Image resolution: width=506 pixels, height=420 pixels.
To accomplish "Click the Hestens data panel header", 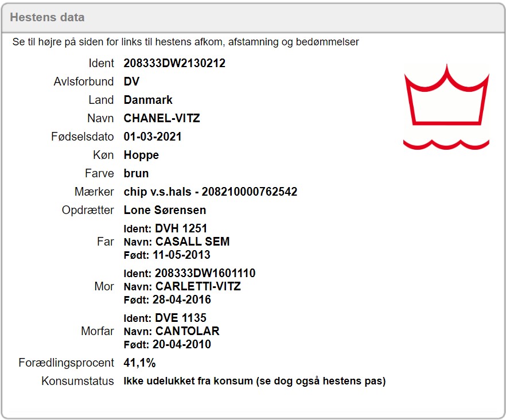I will pyautogui.click(x=47, y=17).
